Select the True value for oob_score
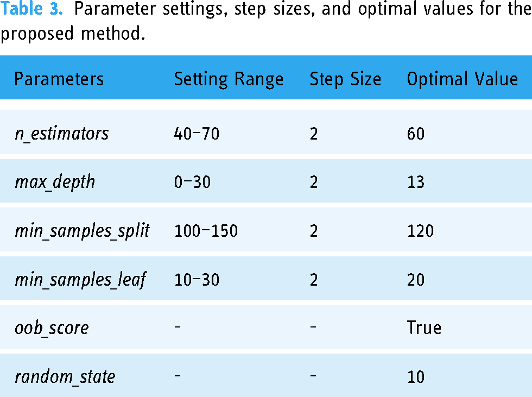 click(x=424, y=328)
